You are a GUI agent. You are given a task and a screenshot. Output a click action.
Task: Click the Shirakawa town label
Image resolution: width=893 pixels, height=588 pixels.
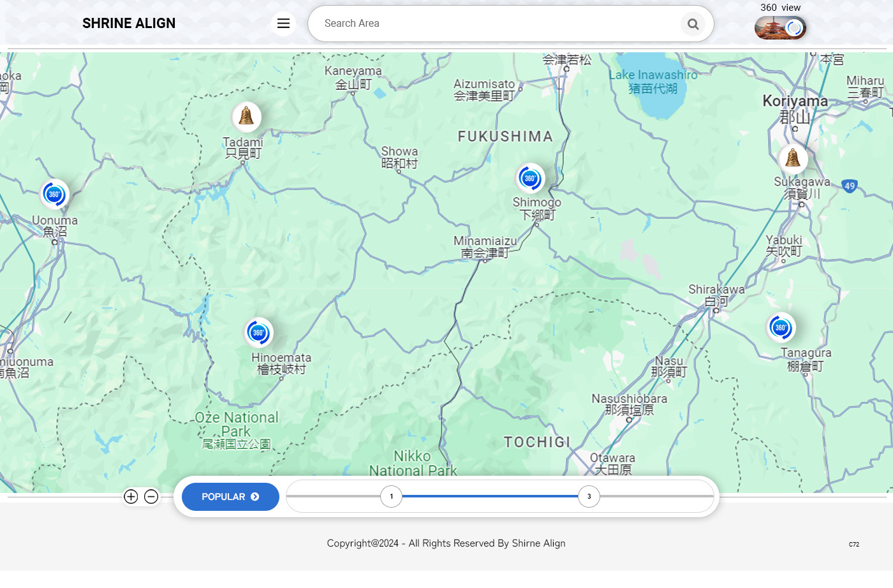coord(716,295)
